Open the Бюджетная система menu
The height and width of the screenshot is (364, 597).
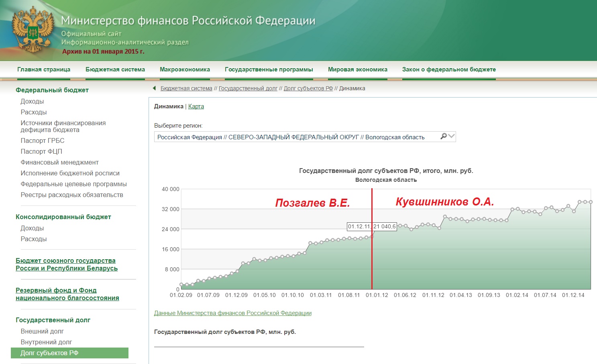(x=115, y=69)
